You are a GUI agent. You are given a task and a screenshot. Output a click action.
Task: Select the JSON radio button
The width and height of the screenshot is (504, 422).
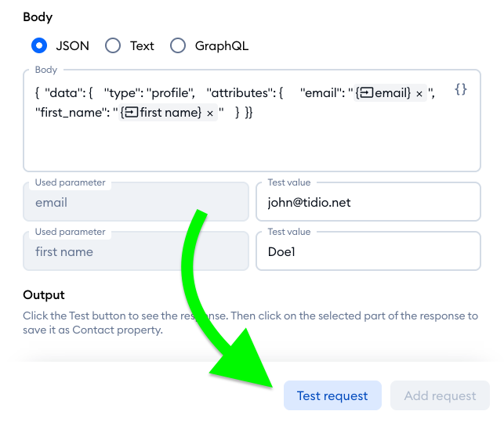coord(40,45)
